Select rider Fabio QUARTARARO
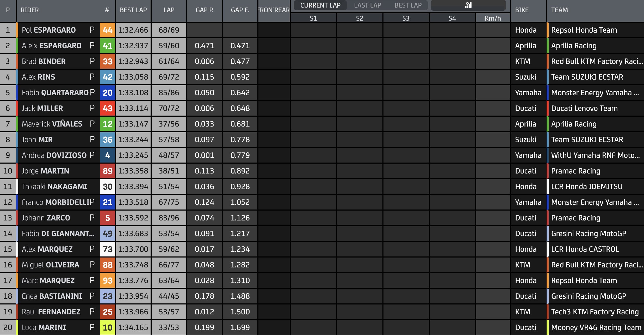This screenshot has height=335, width=644. point(55,93)
